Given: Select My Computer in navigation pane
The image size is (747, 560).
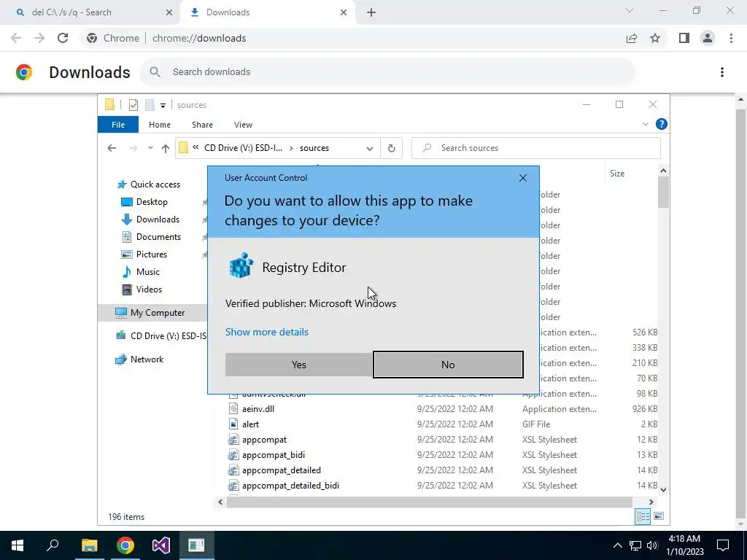Looking at the screenshot, I should click(152, 313).
